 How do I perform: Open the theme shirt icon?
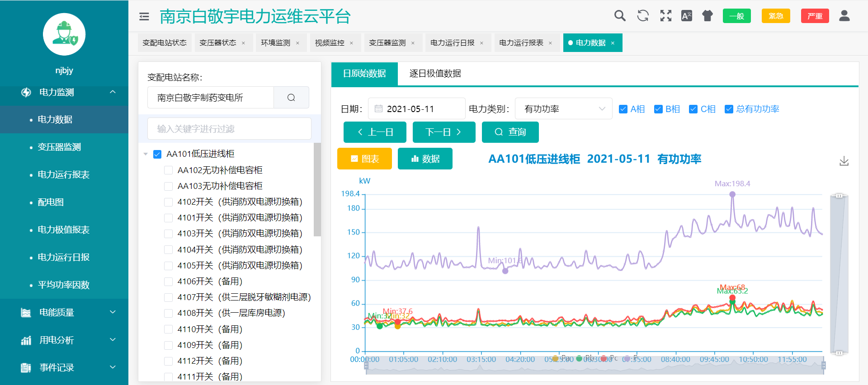[708, 16]
